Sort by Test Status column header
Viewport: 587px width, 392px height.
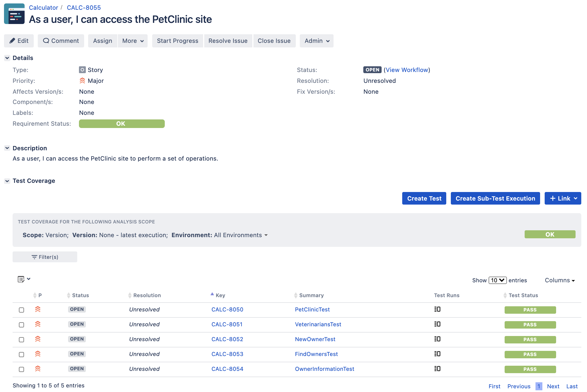point(521,295)
